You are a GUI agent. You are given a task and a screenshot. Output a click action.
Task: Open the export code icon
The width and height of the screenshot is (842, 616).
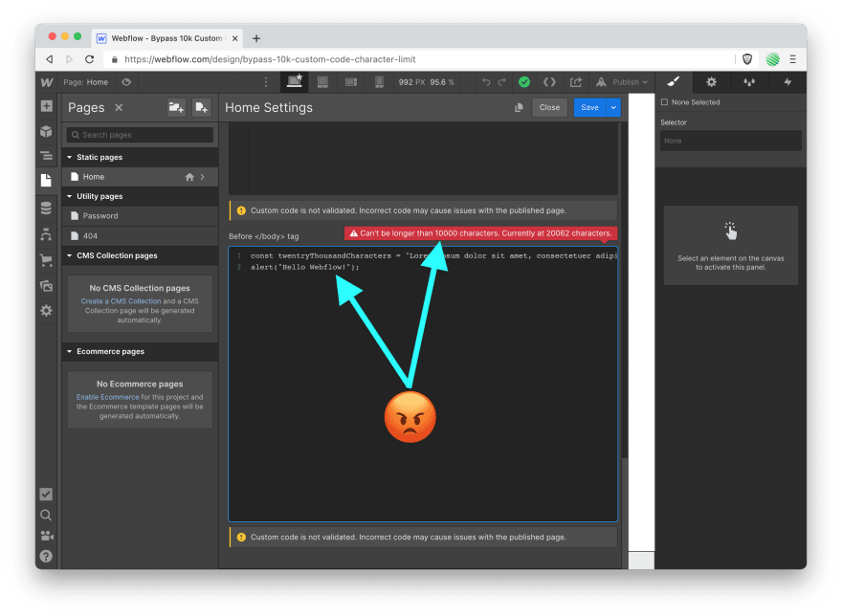(549, 82)
